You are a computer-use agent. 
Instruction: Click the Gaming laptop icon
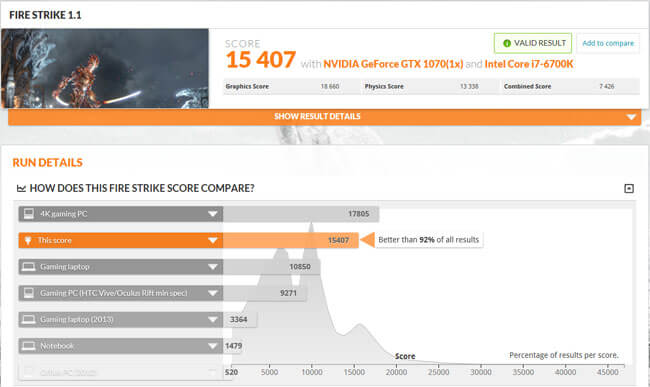coord(29,267)
